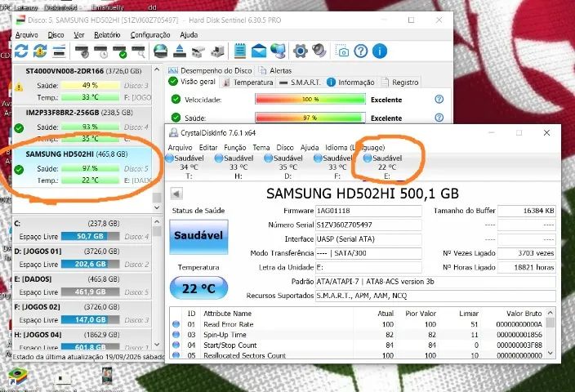The image size is (575, 392).
Task: Click disk with clock icon
Action: click(100, 51)
